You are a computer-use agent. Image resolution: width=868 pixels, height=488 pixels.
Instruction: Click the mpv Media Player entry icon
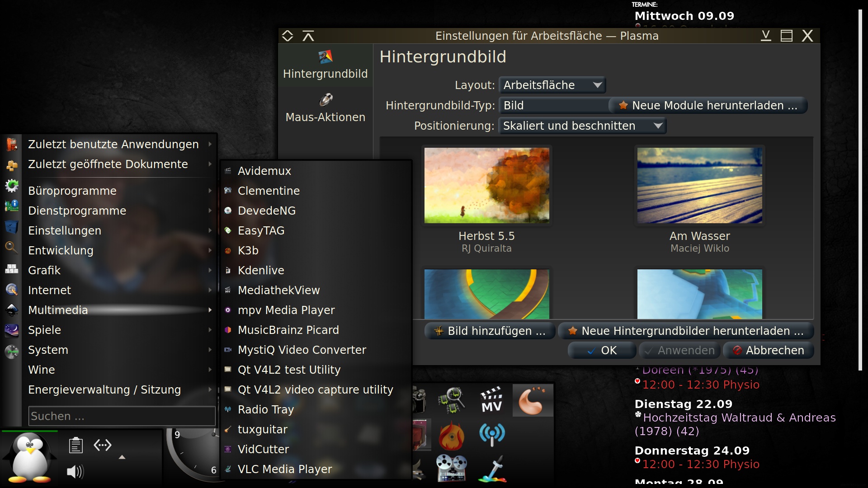(x=228, y=310)
